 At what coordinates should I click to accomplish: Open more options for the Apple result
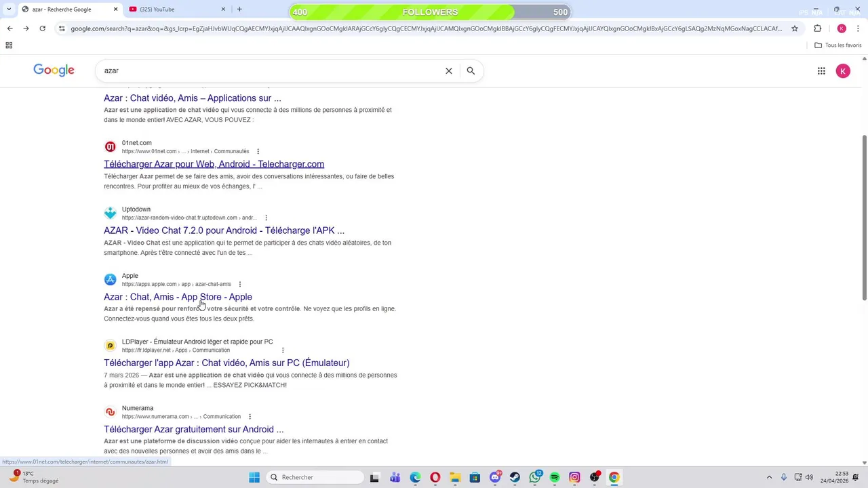pos(239,284)
